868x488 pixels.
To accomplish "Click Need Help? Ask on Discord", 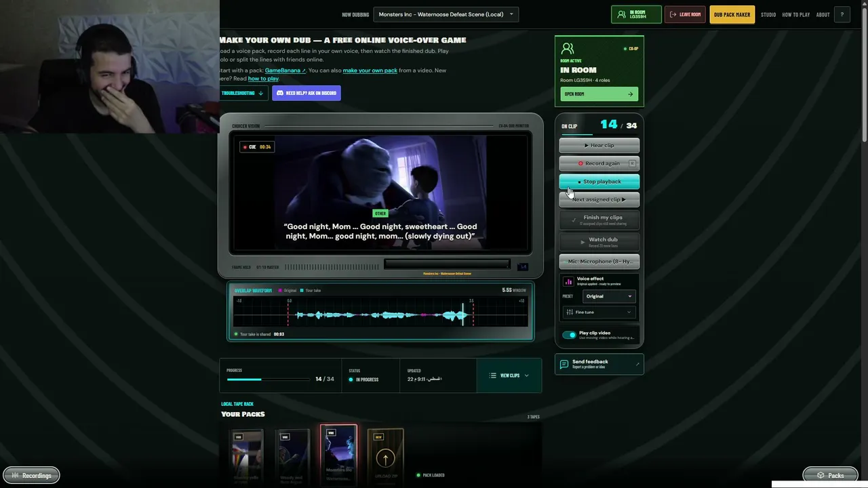I will [x=307, y=93].
